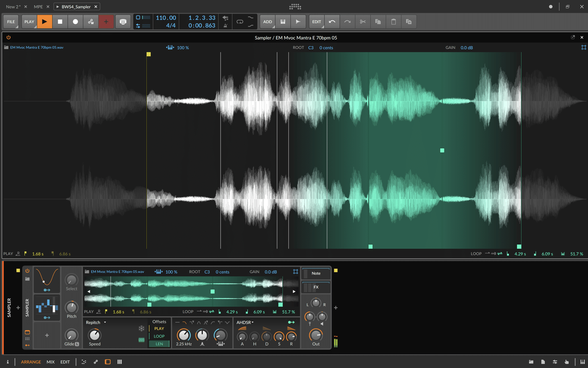Switch to MIX view
The image size is (588, 368).
point(50,362)
